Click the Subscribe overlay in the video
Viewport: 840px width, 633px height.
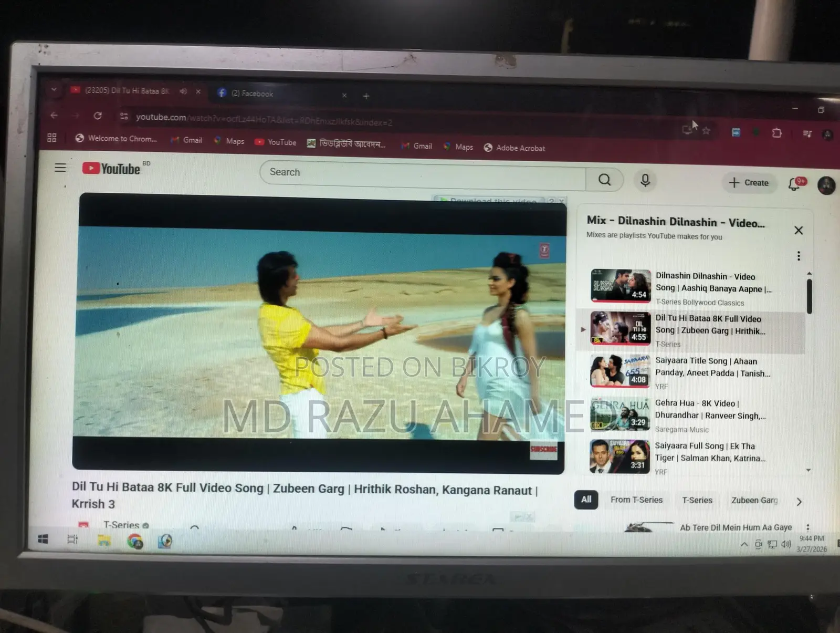pos(543,450)
